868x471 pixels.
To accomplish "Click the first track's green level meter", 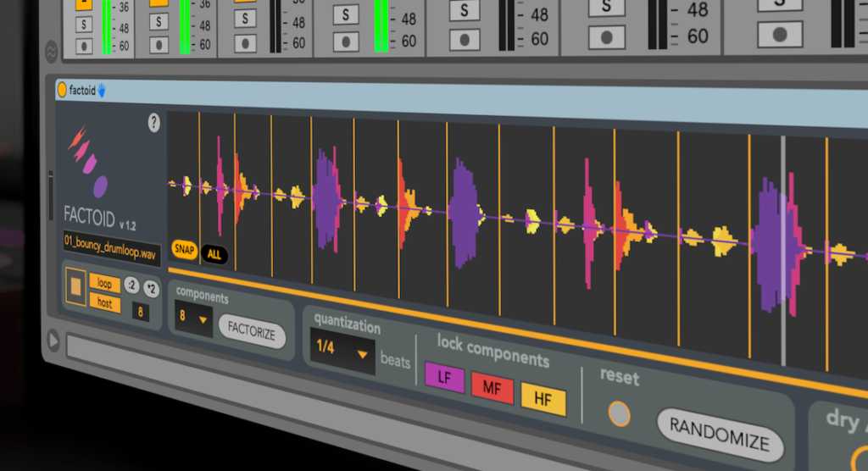I will point(106,27).
